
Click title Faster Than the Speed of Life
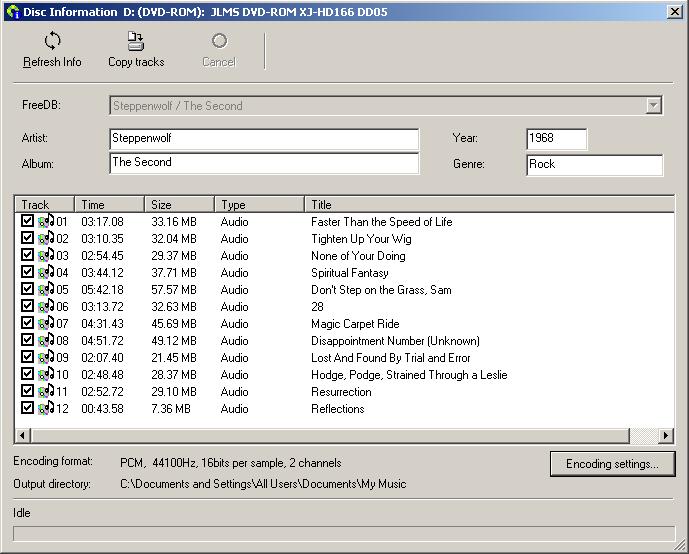(381, 222)
